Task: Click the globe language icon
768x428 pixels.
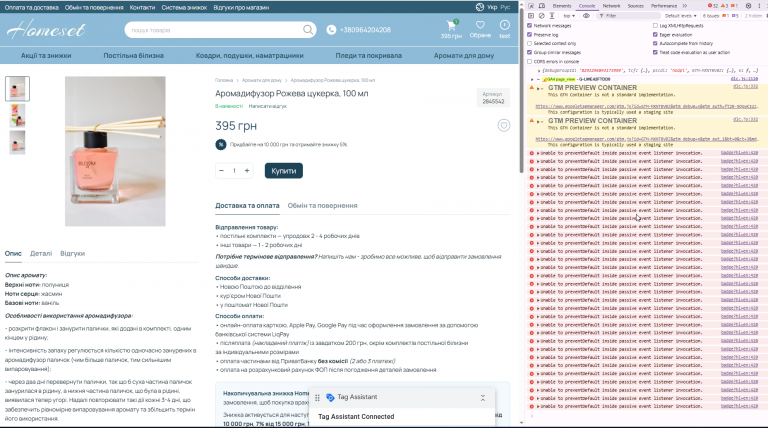Action: coord(480,7)
